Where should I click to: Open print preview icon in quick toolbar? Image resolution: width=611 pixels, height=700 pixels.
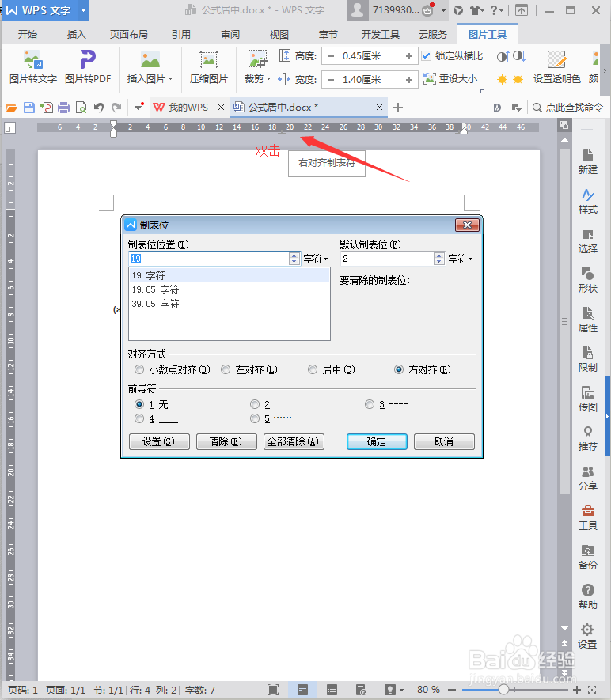tap(82, 108)
